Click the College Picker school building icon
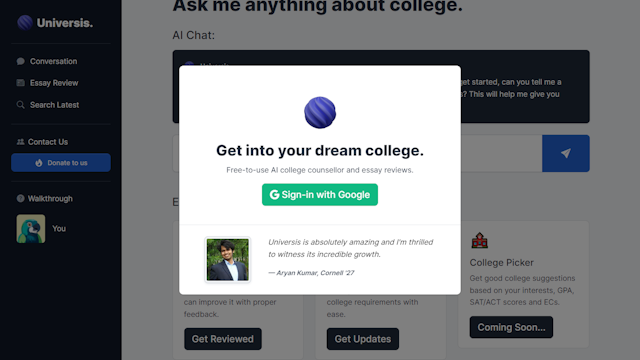The width and height of the screenshot is (640, 360). pos(480,241)
